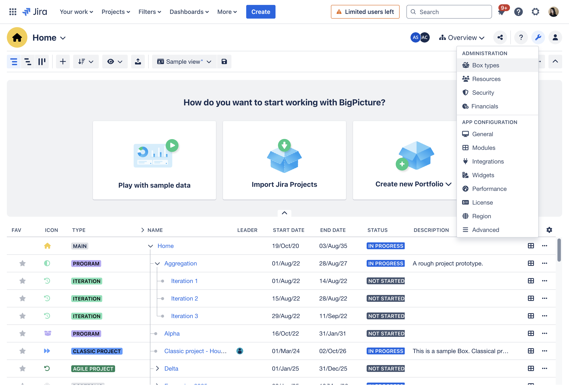Open the column settings gear above the scrollbar
Viewport: 569px width, 392px height.
pos(549,230)
